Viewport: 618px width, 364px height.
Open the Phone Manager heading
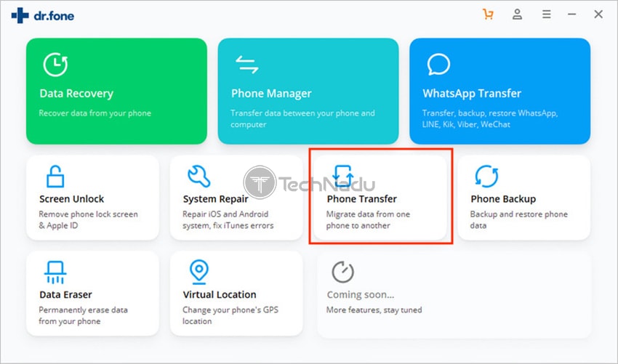pos(271,94)
